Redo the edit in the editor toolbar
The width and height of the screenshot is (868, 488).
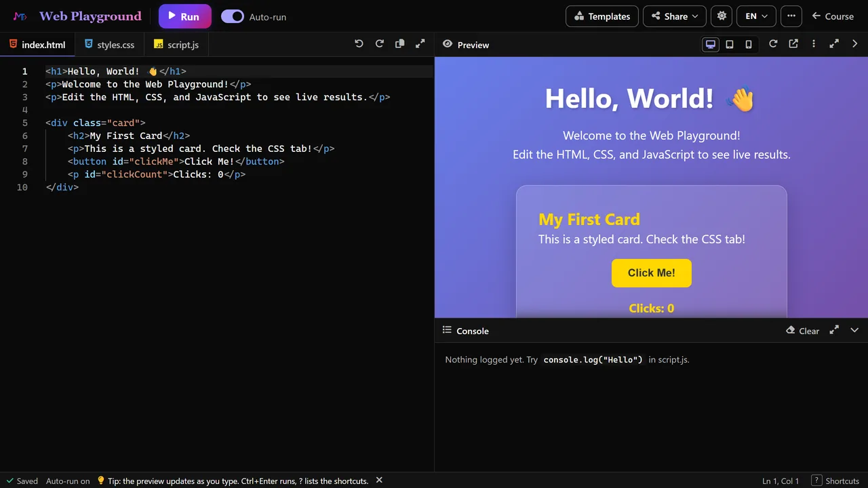(x=380, y=44)
